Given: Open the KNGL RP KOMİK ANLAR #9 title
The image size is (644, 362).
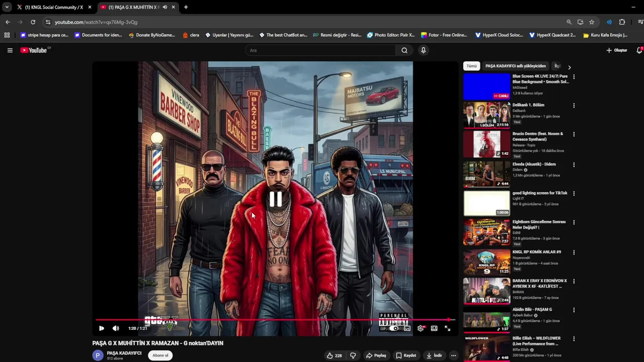Looking at the screenshot, I should point(537,252).
